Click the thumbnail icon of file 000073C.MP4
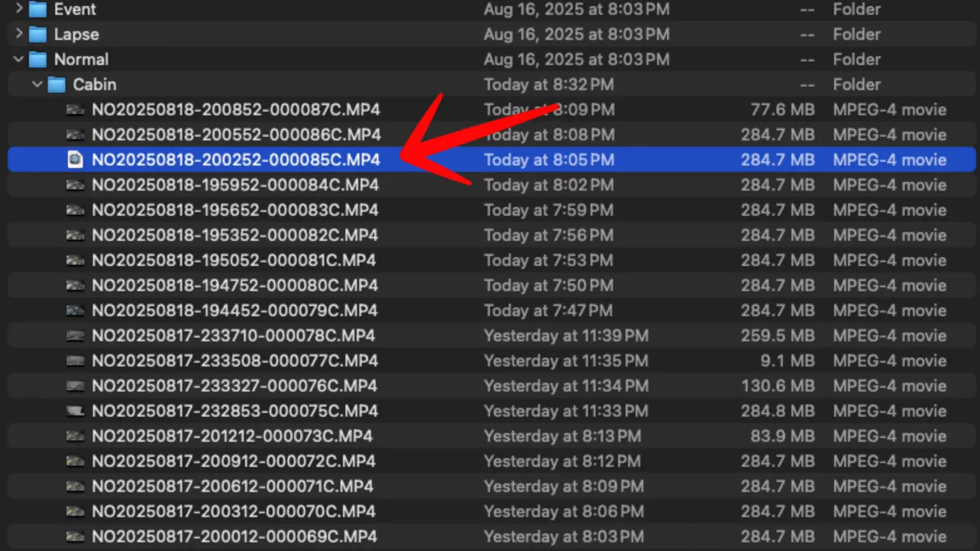This screenshot has height=551, width=980. pyautogui.click(x=75, y=436)
